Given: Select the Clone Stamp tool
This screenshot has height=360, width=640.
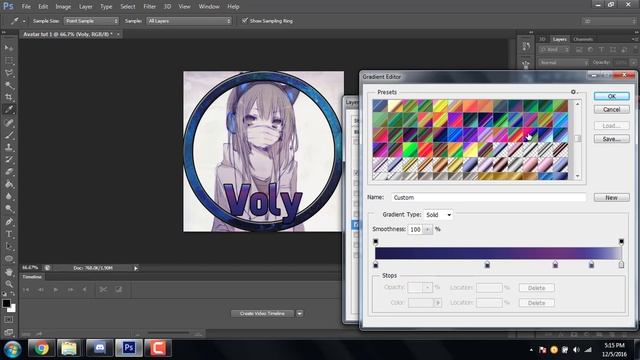Looking at the screenshot, I should coord(9,147).
